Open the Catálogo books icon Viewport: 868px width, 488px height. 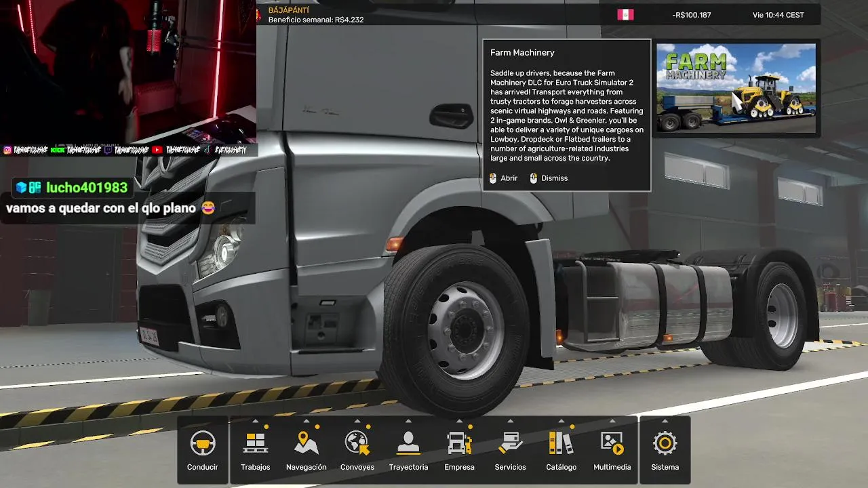click(x=561, y=444)
